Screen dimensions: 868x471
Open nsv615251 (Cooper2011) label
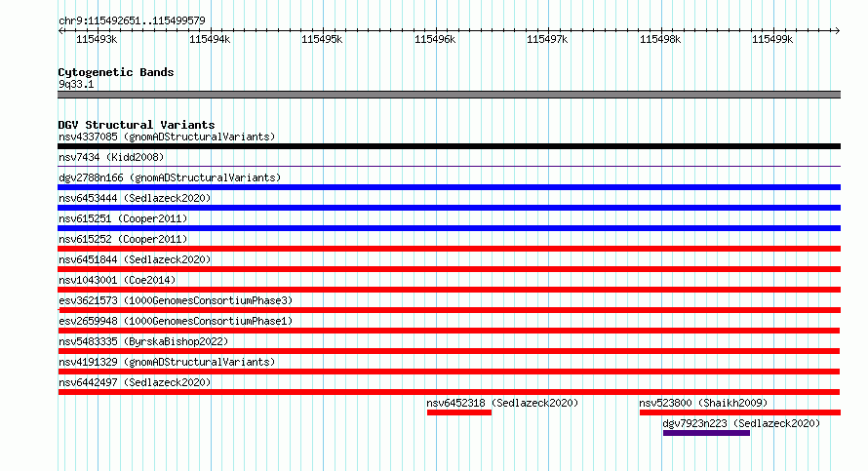(123, 218)
